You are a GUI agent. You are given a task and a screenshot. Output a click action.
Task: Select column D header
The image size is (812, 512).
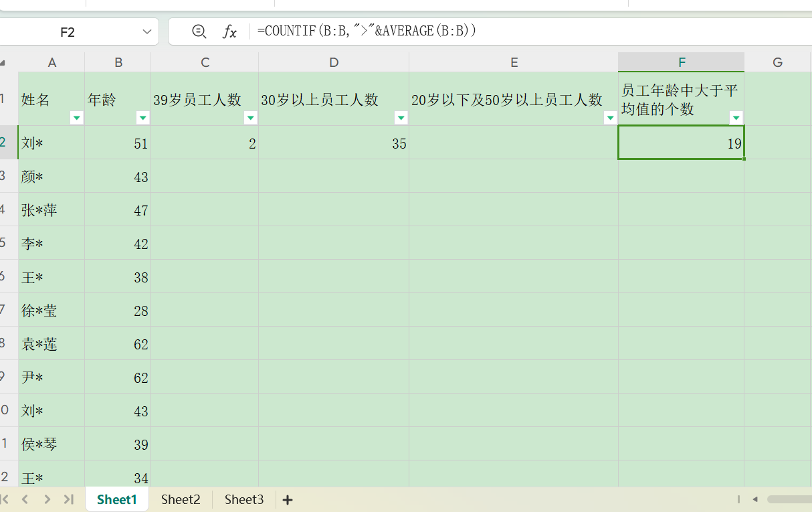[334, 62]
